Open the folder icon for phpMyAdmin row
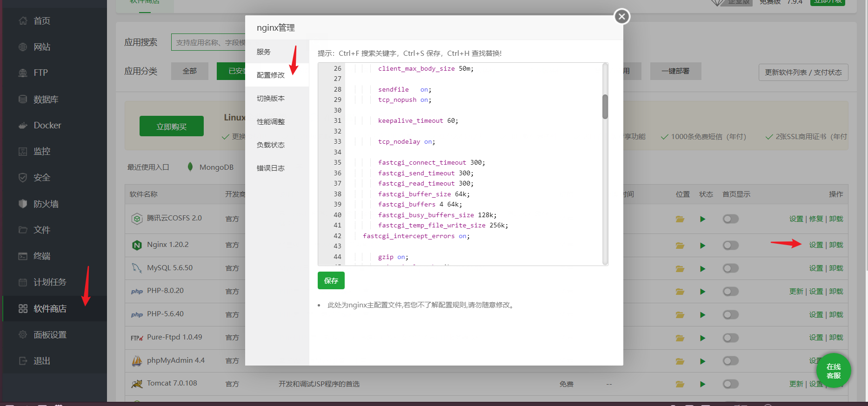The width and height of the screenshot is (868, 406). tap(680, 361)
